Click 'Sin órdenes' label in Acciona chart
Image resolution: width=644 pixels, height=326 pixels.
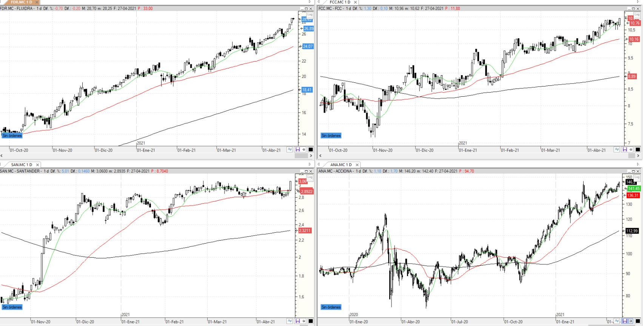pyautogui.click(x=331, y=307)
